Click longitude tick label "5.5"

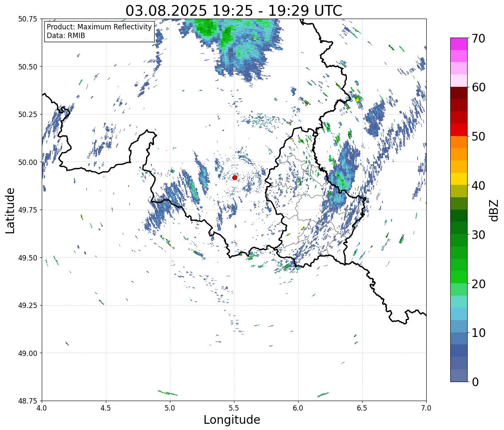pos(234,408)
